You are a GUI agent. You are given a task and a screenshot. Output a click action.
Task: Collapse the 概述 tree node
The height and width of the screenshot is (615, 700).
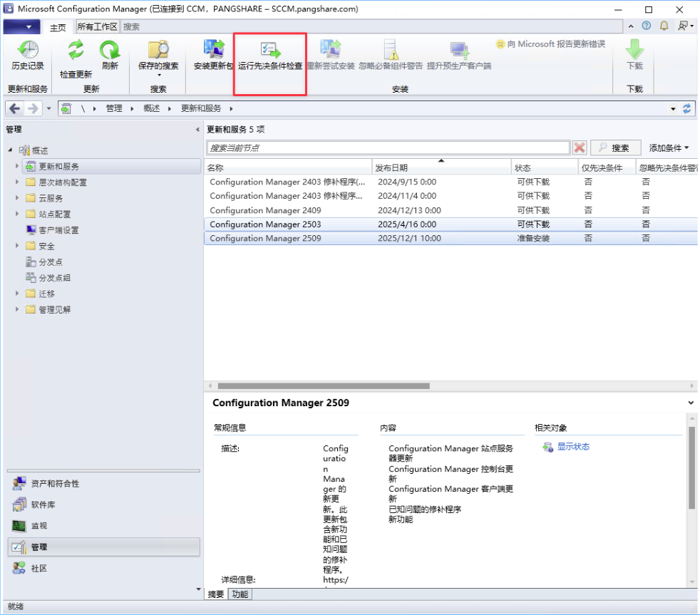click(x=10, y=150)
